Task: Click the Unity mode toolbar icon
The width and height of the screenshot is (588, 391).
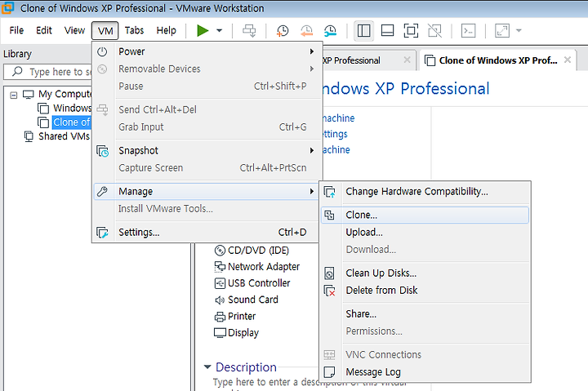Action: (x=435, y=31)
